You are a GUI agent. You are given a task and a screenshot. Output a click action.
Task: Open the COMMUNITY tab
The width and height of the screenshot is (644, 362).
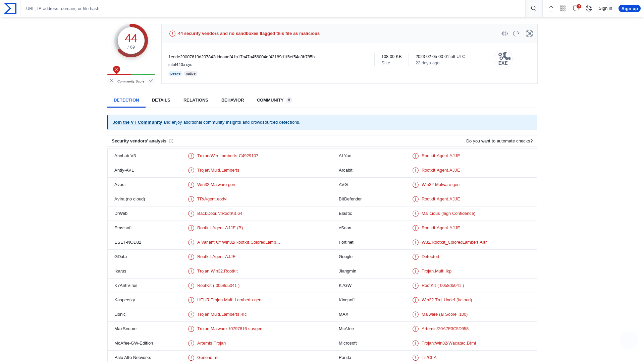coord(274,100)
